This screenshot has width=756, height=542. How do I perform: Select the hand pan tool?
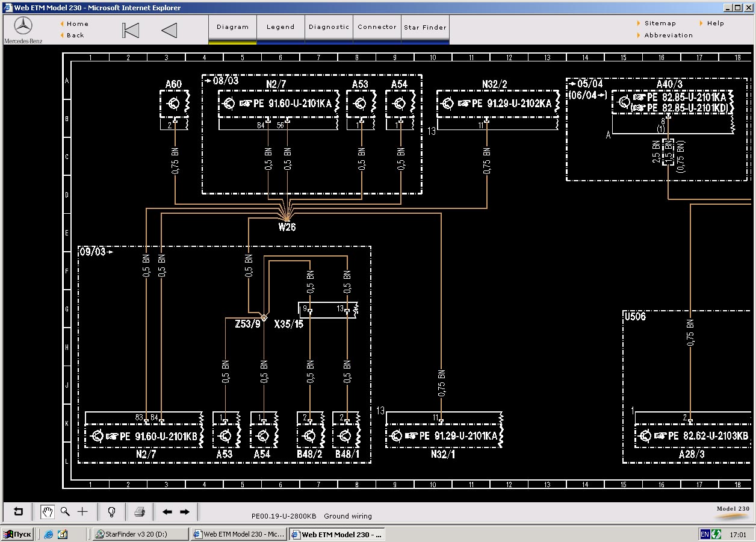point(47,512)
